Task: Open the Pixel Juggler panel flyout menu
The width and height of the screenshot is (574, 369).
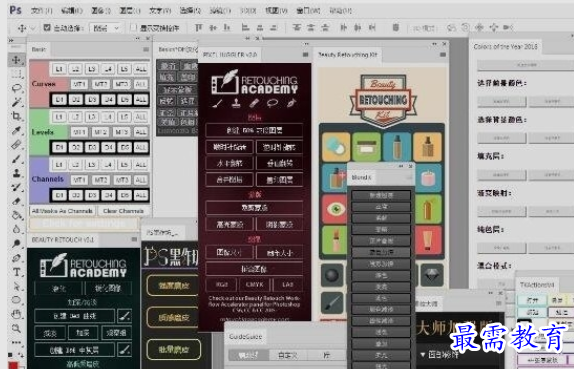Action: [305, 55]
